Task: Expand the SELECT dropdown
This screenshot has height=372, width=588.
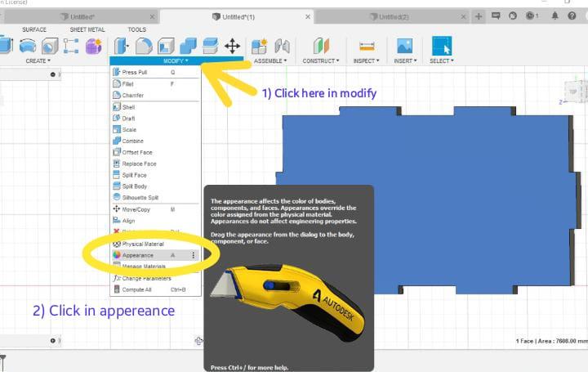Action: [x=442, y=61]
